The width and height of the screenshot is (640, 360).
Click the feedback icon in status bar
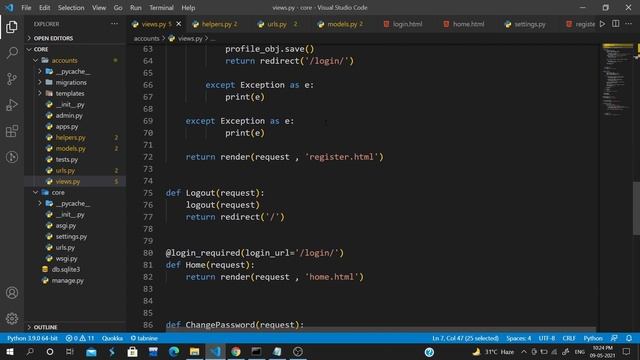[614, 338]
